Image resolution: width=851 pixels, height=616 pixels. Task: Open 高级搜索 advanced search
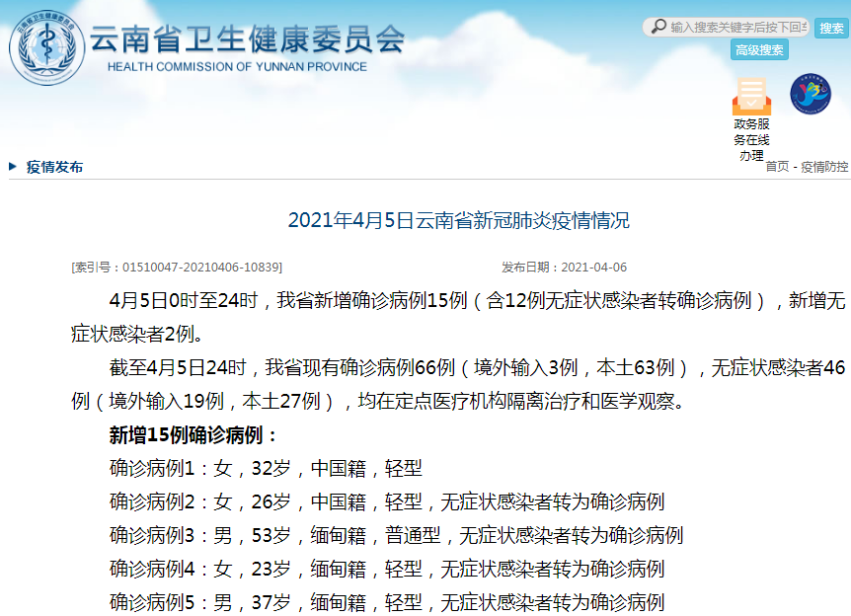(x=759, y=50)
